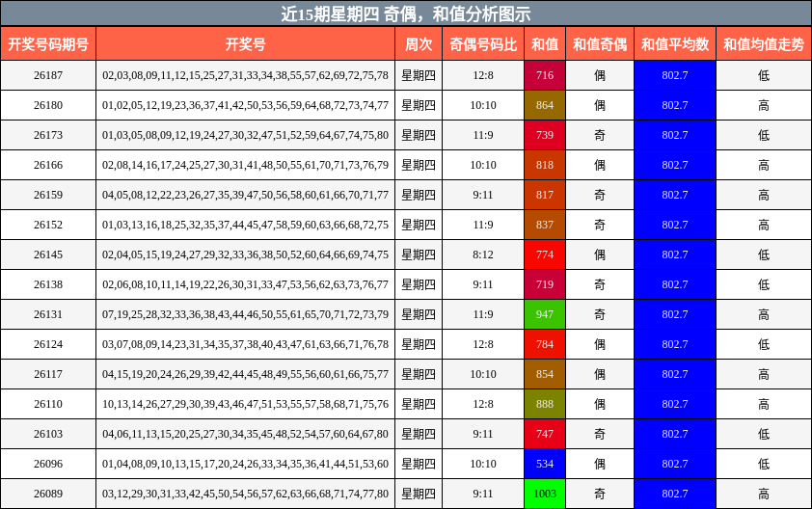Click the 开奖号 column header
812x509 pixels.
[246, 44]
